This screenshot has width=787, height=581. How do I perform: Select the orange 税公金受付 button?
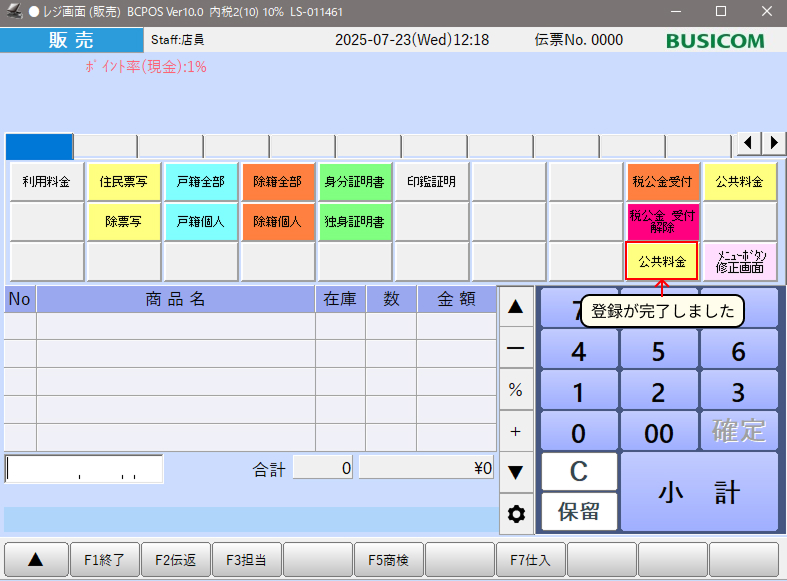[662, 182]
